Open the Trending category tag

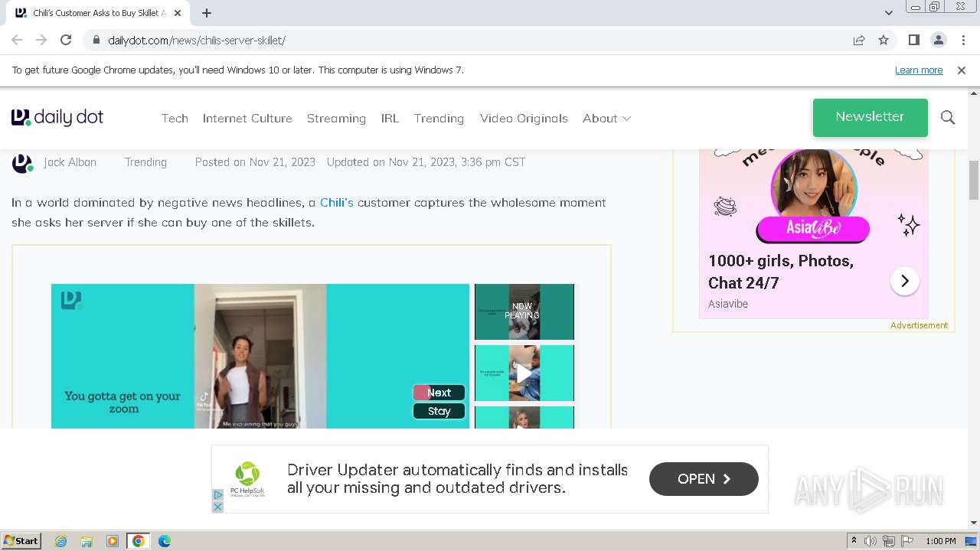[x=145, y=162]
